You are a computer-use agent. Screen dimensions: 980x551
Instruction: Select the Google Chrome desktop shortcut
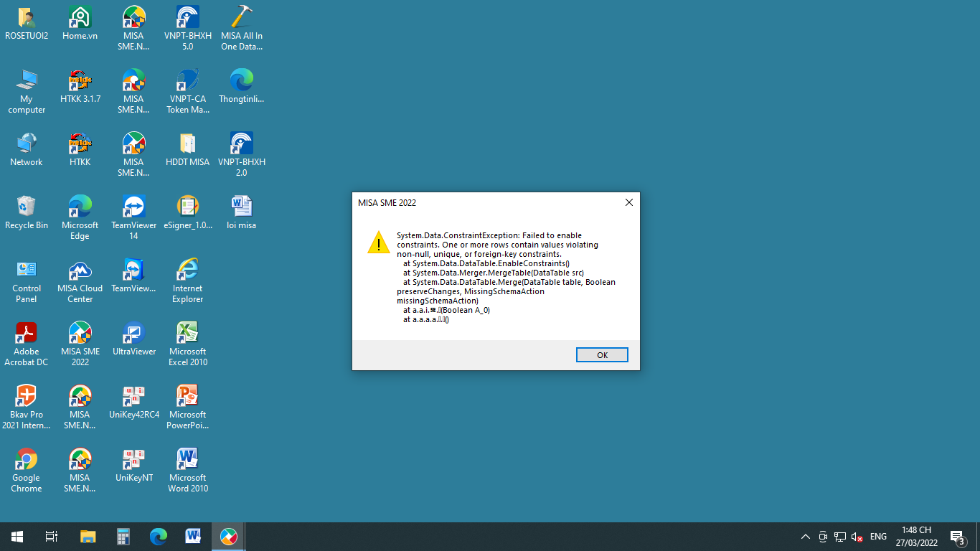(x=27, y=471)
